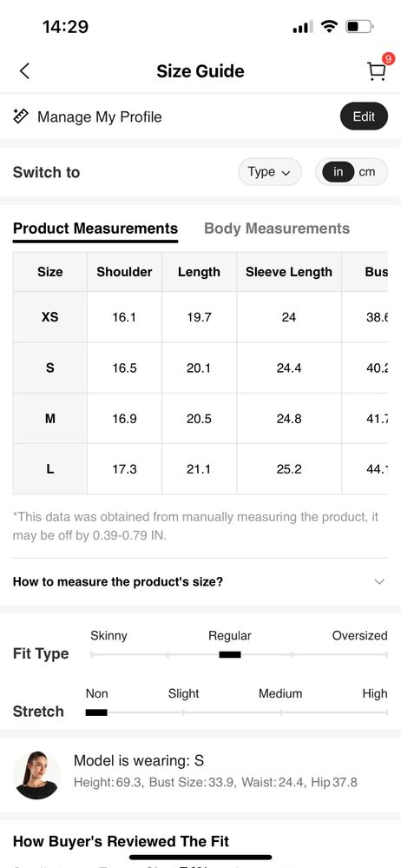Tap the battery status icon
This screenshot has width=401, height=868.
359,27
